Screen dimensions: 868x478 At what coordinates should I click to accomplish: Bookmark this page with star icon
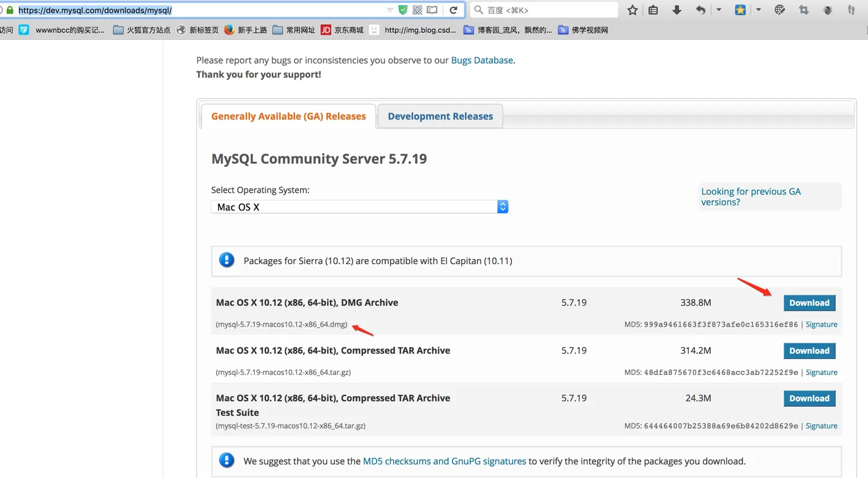click(632, 10)
